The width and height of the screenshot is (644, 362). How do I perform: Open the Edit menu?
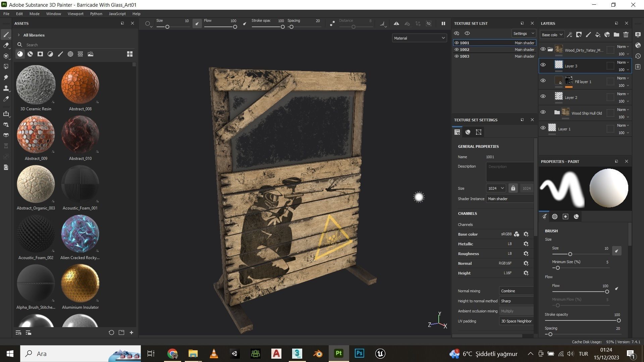pyautogui.click(x=19, y=14)
